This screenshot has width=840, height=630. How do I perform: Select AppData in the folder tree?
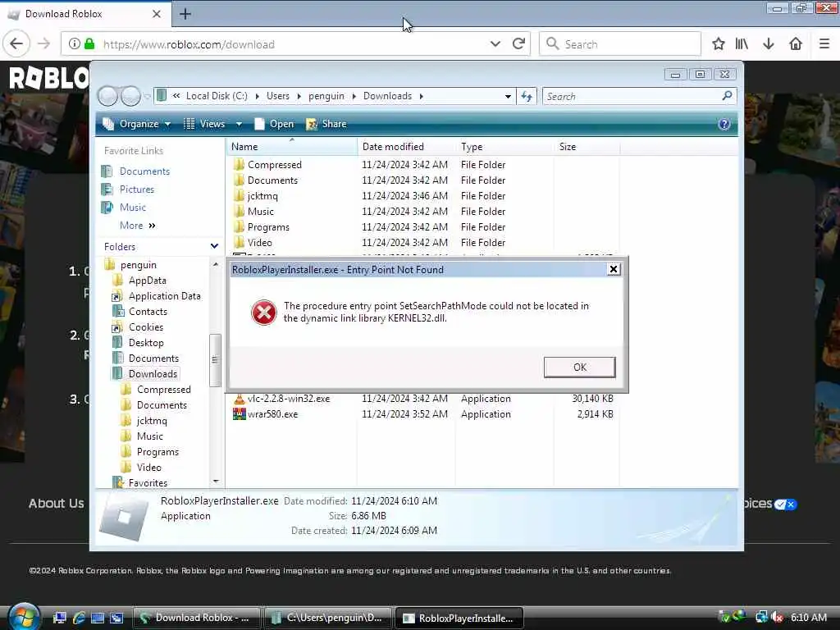click(148, 281)
